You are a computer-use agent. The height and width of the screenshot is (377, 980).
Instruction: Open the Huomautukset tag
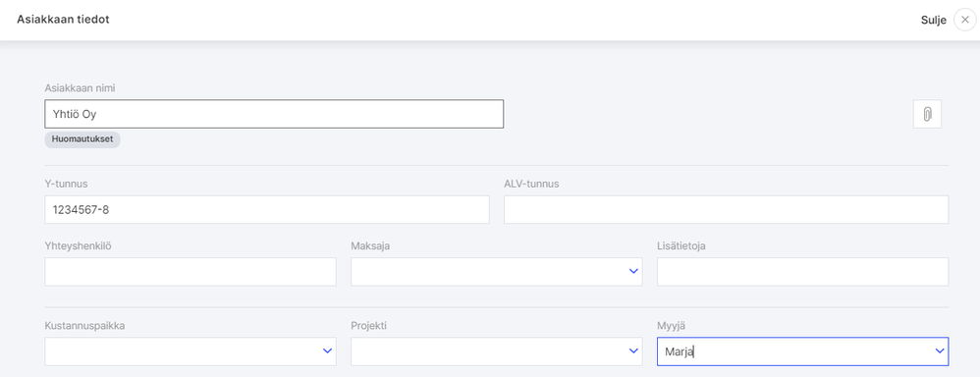[82, 139]
